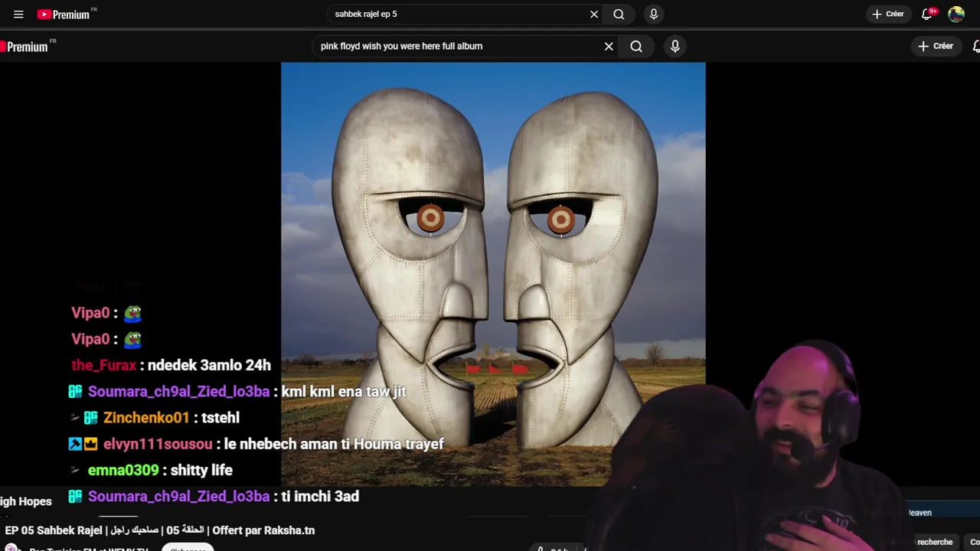Select chat message 'tstehl'
The height and width of the screenshot is (551, 980).
220,417
